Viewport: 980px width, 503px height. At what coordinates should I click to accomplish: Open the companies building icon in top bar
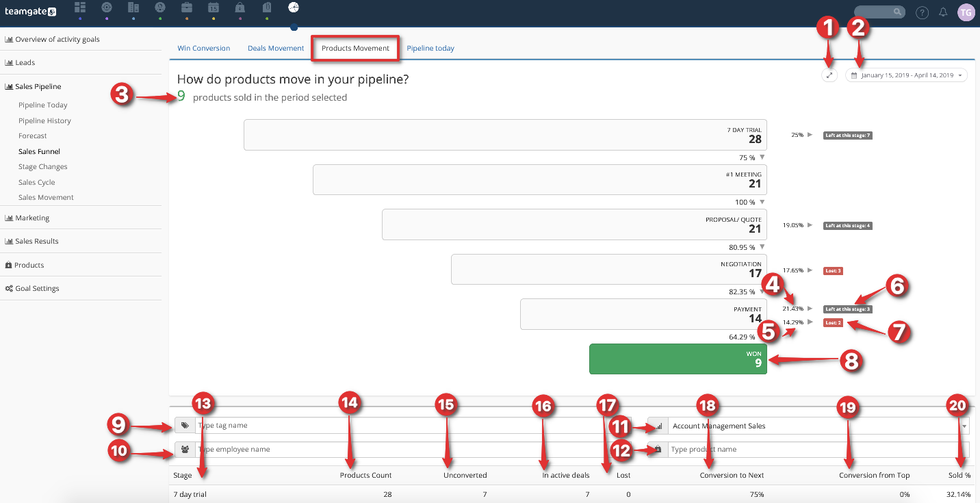(x=133, y=8)
